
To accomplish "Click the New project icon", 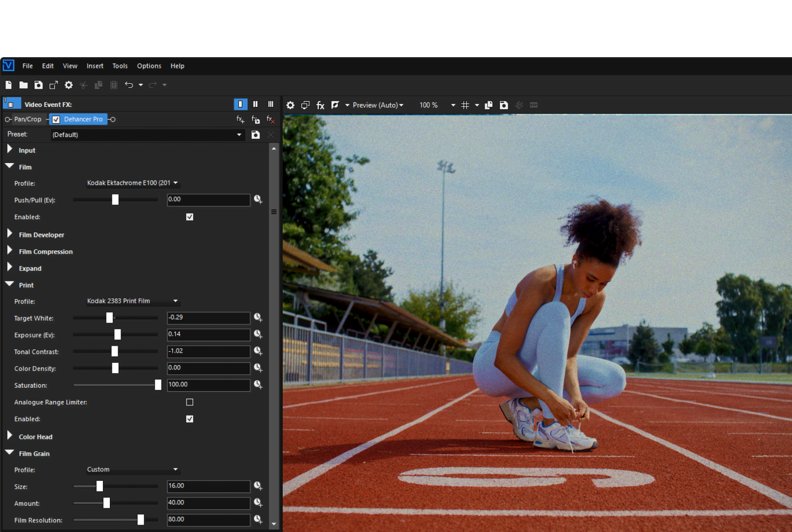I will coord(8,85).
